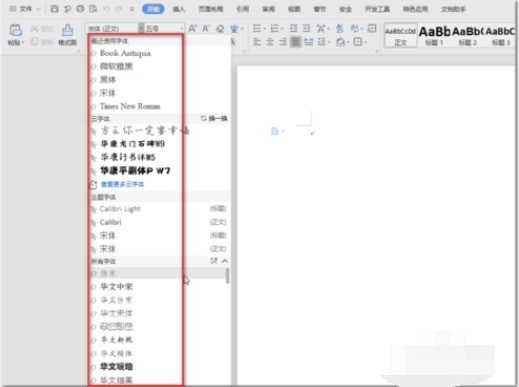Viewport: 519px width, 387px height.
Task: Click the Save icon in quick access toolbar
Action: click(x=54, y=9)
